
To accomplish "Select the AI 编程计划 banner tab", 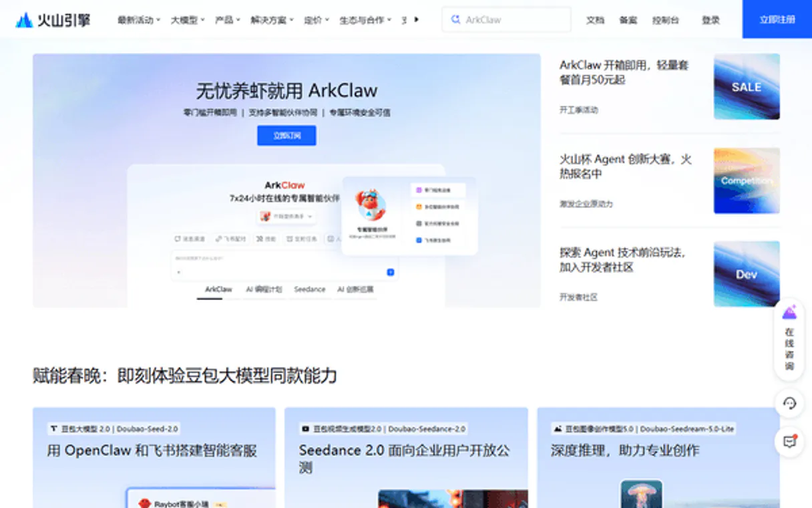I will tap(264, 289).
